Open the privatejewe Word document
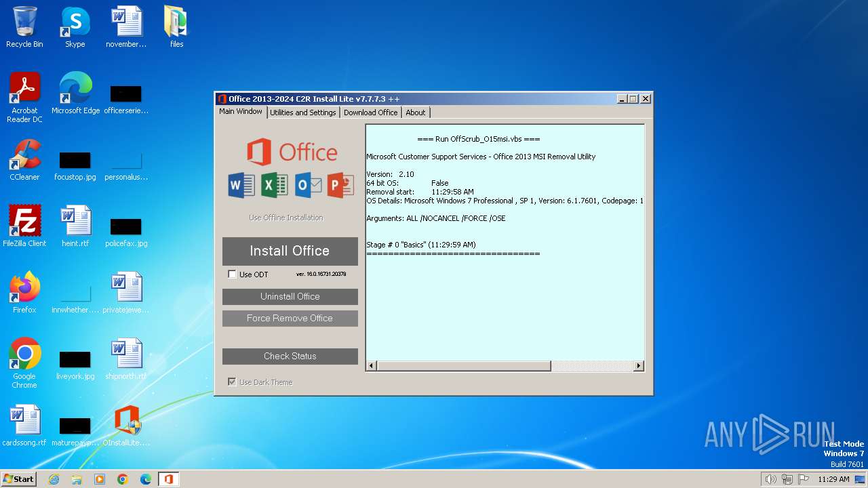 (126, 293)
